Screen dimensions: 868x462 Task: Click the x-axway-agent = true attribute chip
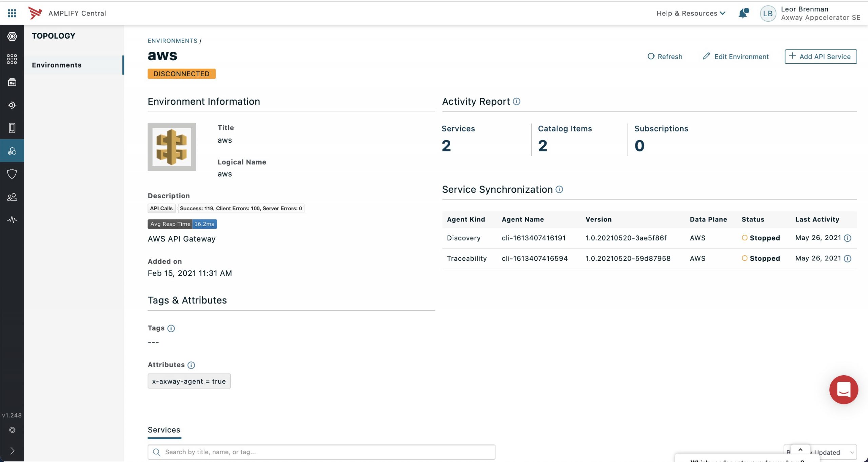click(189, 381)
